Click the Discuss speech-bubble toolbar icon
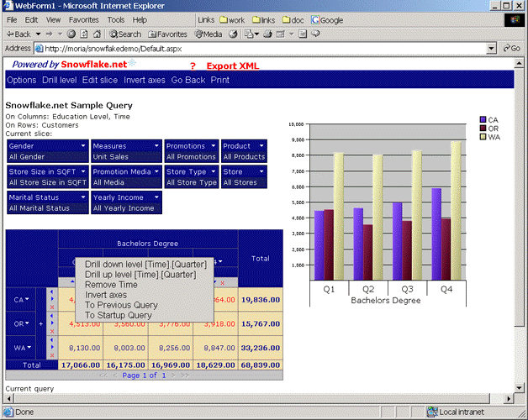528x420 pixels. point(315,34)
